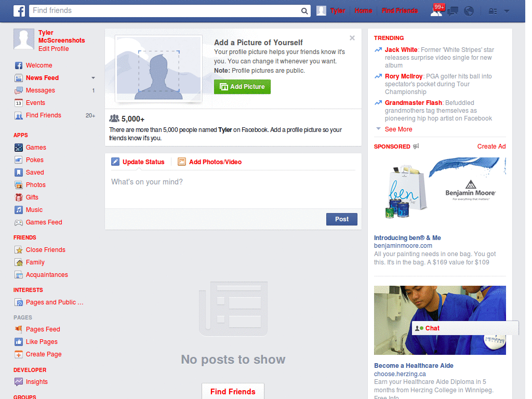Open the Games Feed controller icon
This screenshot has height=399, width=532.
[19, 222]
